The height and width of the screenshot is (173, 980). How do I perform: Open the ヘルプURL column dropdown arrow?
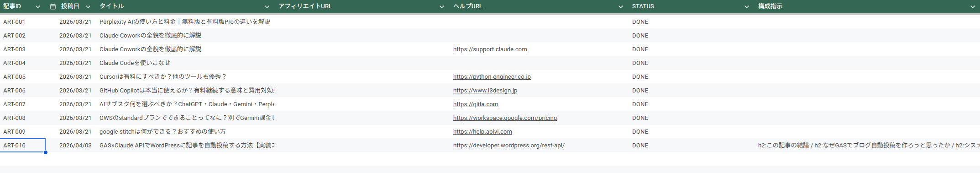pyautogui.click(x=621, y=6)
